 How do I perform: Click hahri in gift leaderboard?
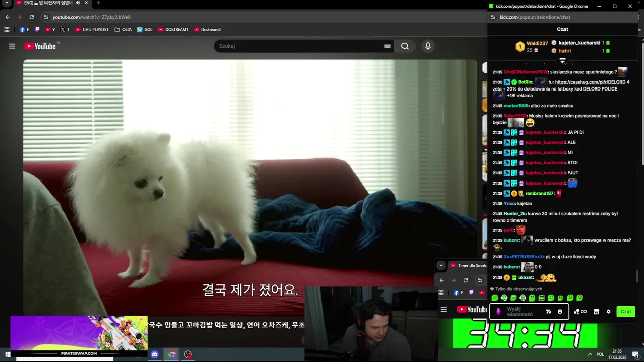565,51
